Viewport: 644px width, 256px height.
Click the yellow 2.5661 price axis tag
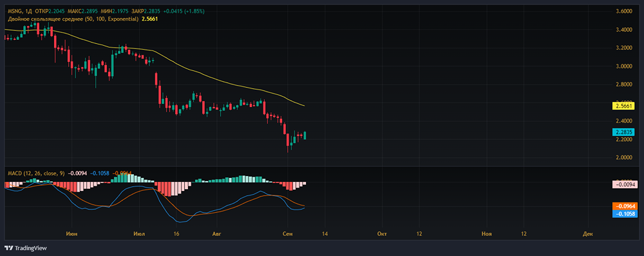click(x=623, y=106)
